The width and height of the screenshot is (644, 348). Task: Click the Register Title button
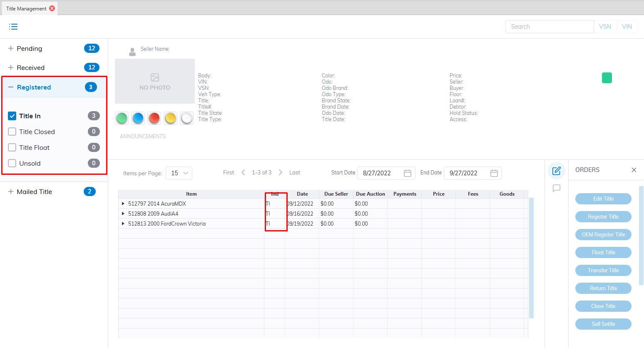tap(603, 217)
